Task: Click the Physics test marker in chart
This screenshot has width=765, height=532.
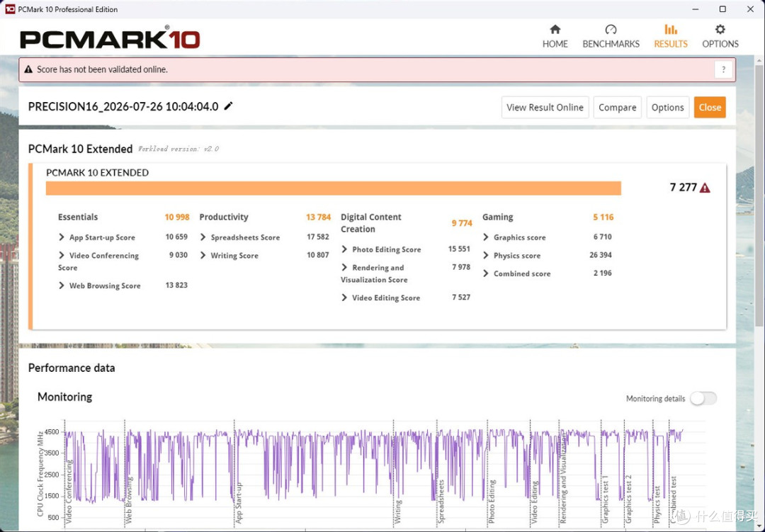Action: [657, 504]
